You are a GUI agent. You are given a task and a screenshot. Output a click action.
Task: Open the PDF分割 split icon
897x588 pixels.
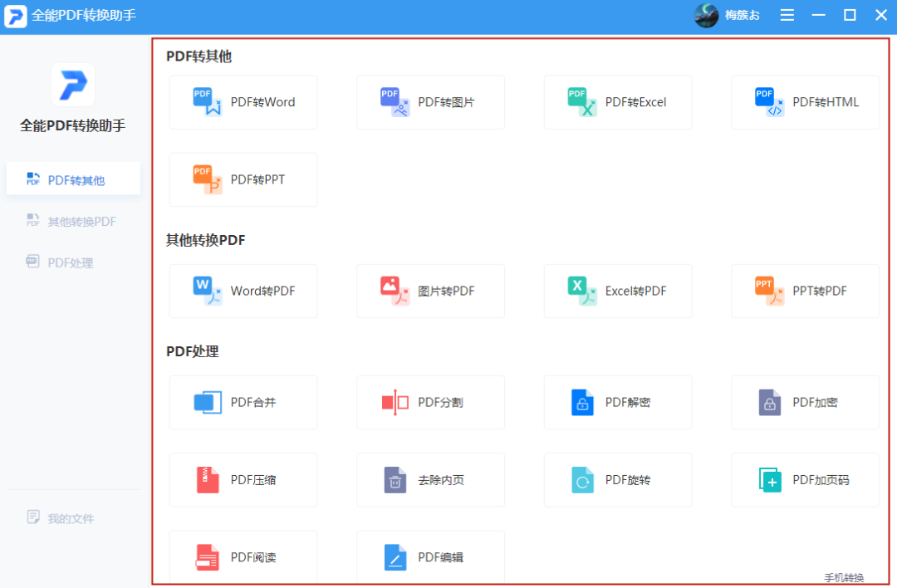[x=395, y=402]
